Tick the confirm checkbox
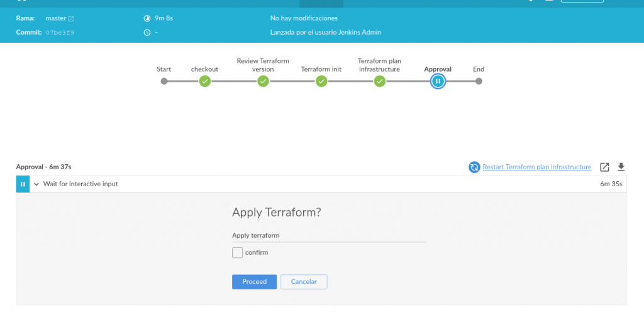The height and width of the screenshot is (314, 644). 237,252
